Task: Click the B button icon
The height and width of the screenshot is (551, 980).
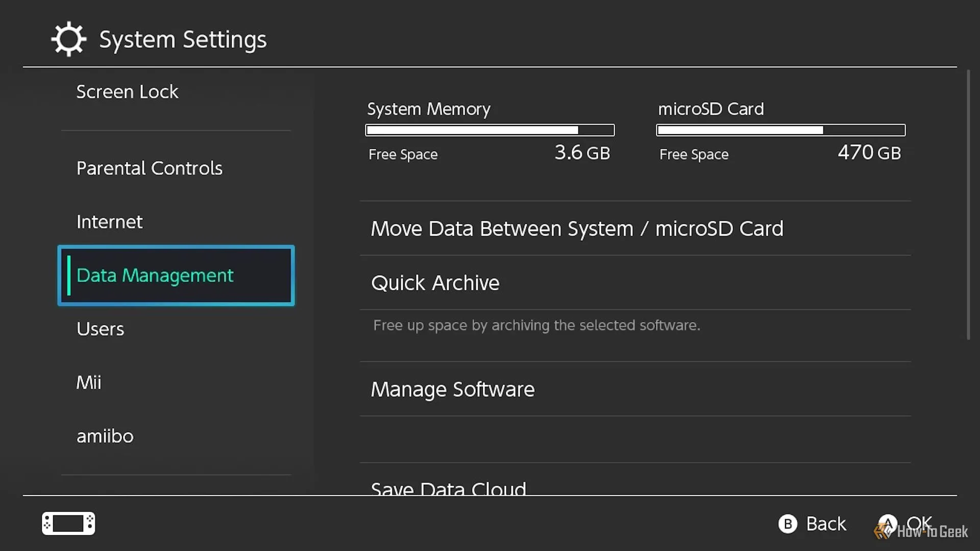Action: [x=788, y=524]
